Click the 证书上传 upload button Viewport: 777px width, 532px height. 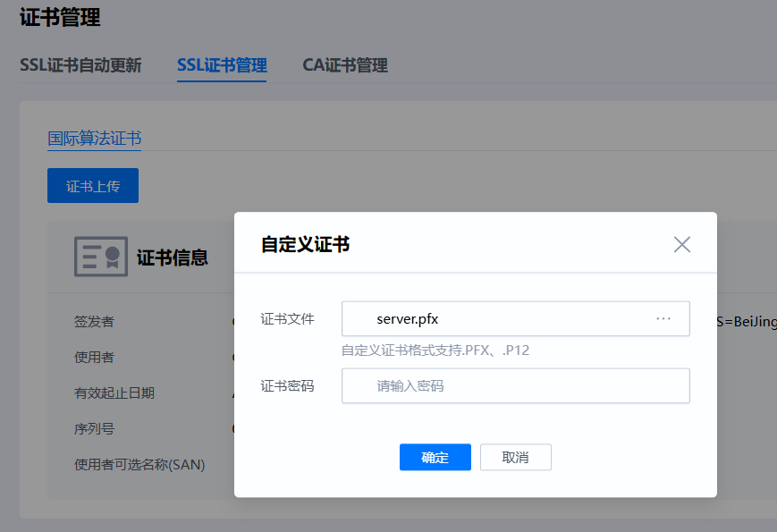click(x=93, y=186)
